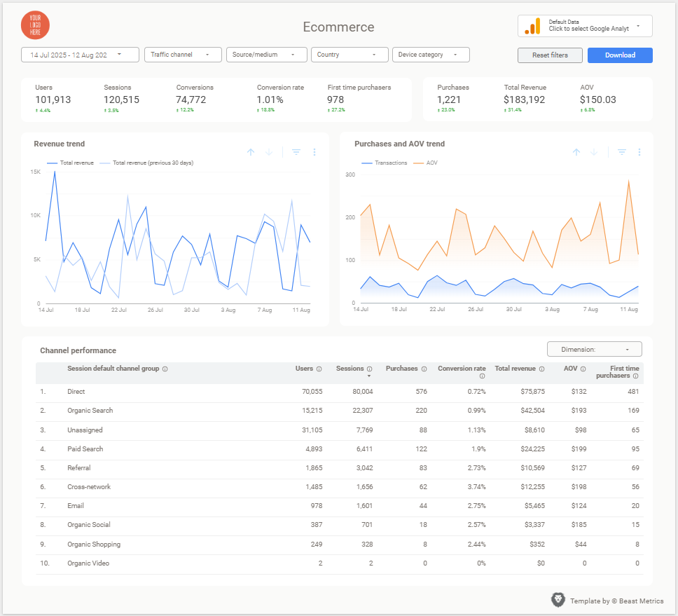Image resolution: width=678 pixels, height=616 pixels.
Task: Sort table by Total revenue column header
Action: click(x=515, y=369)
